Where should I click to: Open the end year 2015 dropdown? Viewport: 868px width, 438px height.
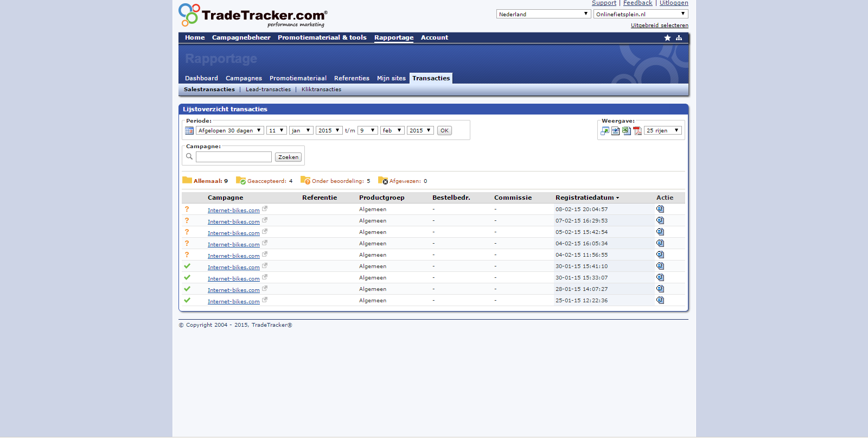pos(420,131)
